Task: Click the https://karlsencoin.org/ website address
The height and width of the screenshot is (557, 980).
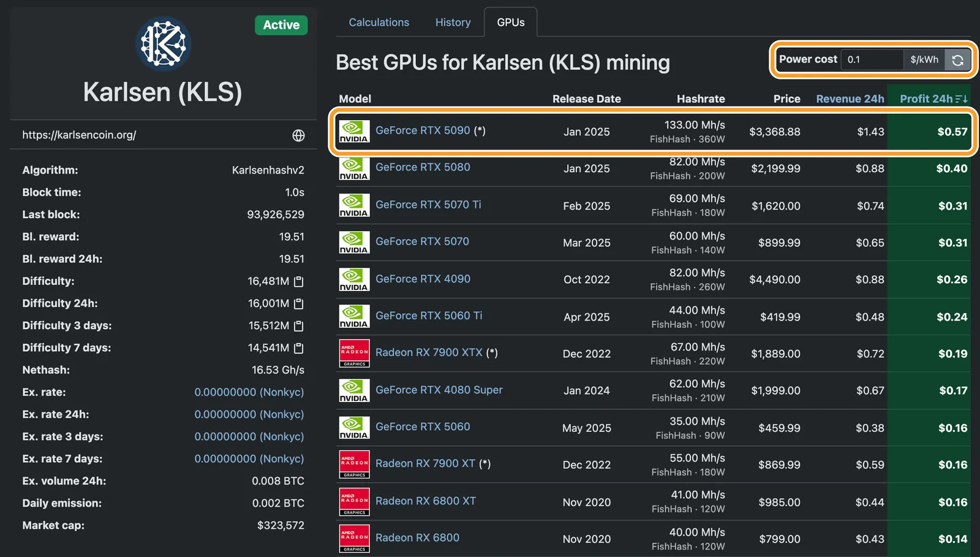Action: 79,135
